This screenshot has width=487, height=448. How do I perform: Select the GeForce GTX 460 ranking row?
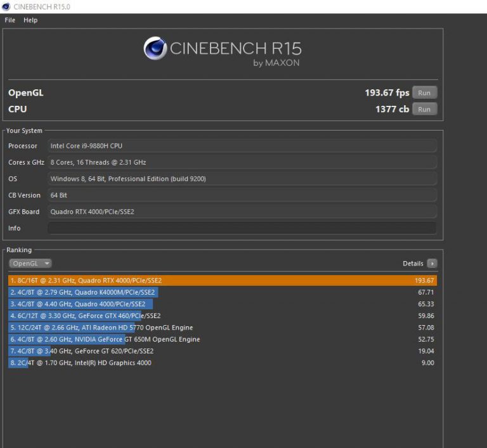(222, 316)
